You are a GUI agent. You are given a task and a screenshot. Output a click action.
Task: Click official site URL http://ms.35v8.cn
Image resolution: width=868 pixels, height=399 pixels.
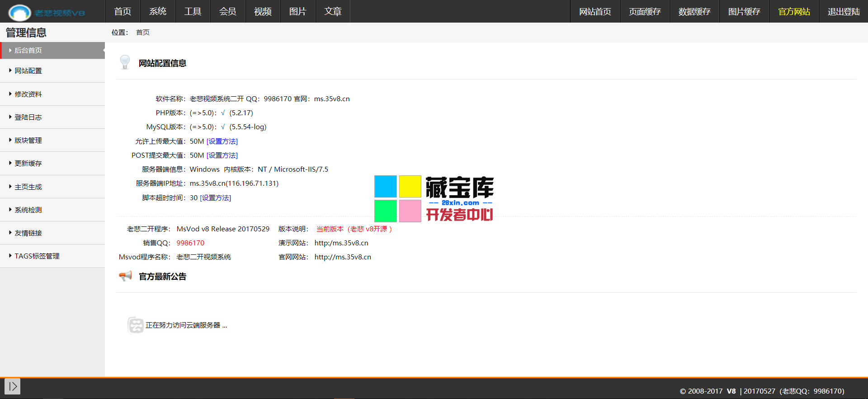pyautogui.click(x=343, y=257)
